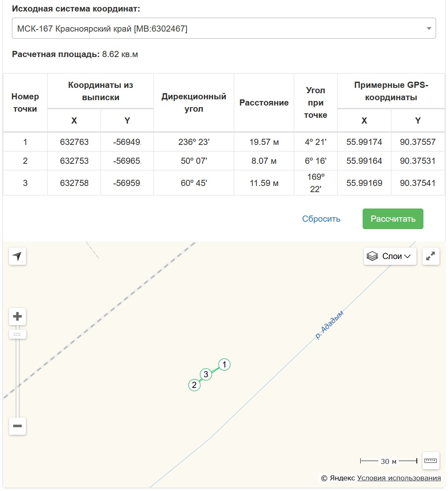Click X coordinate 632758 for point 3
Viewport: 448px width, 491px height.
(74, 183)
